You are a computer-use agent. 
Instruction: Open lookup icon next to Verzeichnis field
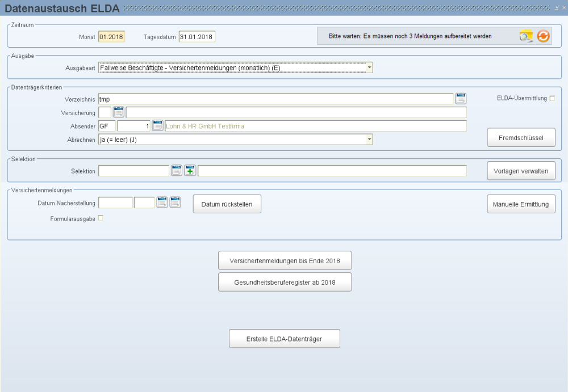[461, 99]
